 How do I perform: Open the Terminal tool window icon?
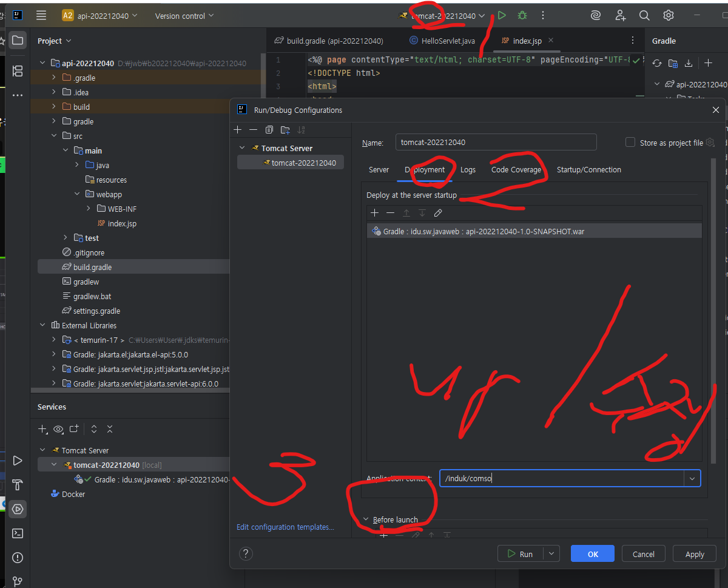(x=18, y=533)
